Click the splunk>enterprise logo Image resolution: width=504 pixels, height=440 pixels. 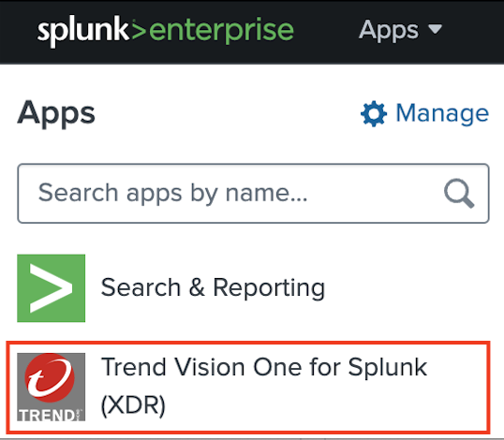point(166,31)
